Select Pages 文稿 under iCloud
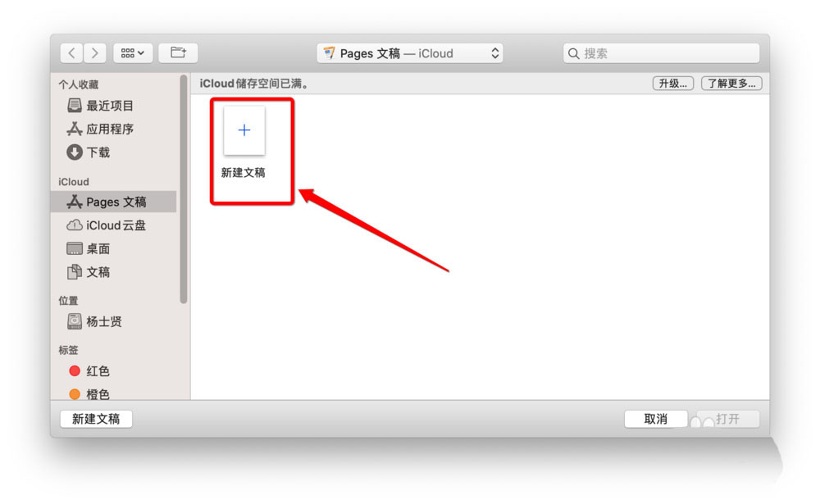 coord(114,202)
